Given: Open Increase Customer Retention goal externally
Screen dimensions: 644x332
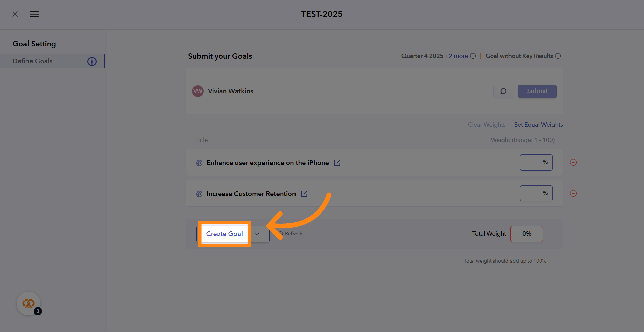Looking at the screenshot, I should click(304, 194).
